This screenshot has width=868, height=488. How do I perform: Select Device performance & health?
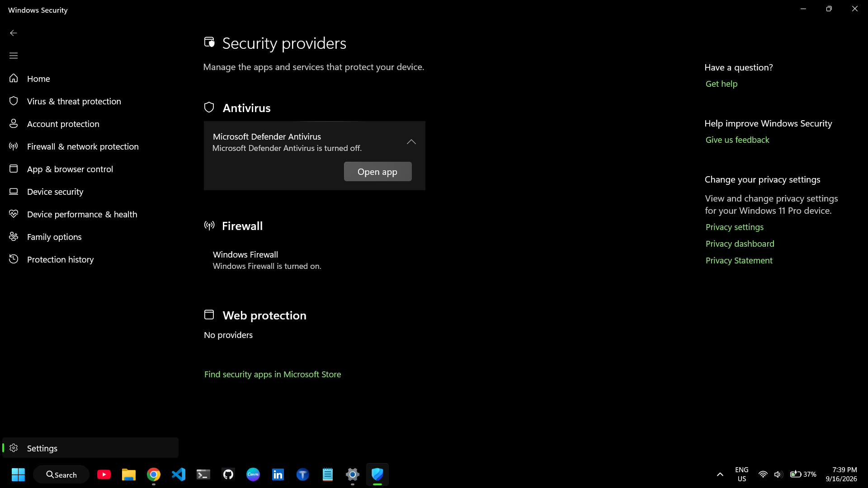[90, 214]
